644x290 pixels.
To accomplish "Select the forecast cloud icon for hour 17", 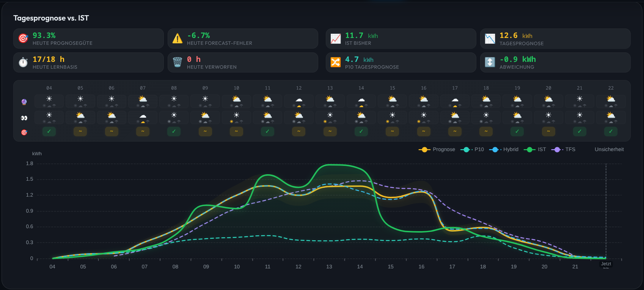I will pos(455,99).
